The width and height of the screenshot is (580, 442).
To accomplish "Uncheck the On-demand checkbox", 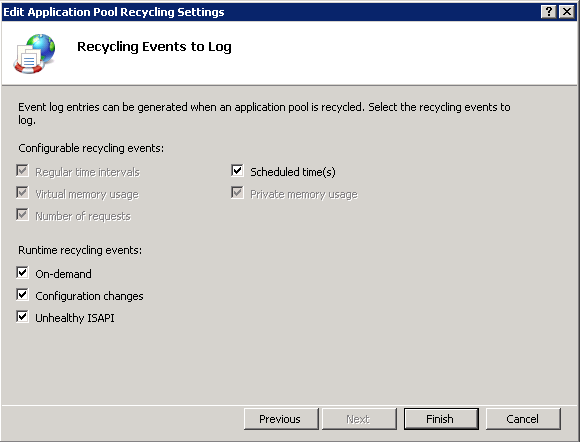I will tap(22, 273).
